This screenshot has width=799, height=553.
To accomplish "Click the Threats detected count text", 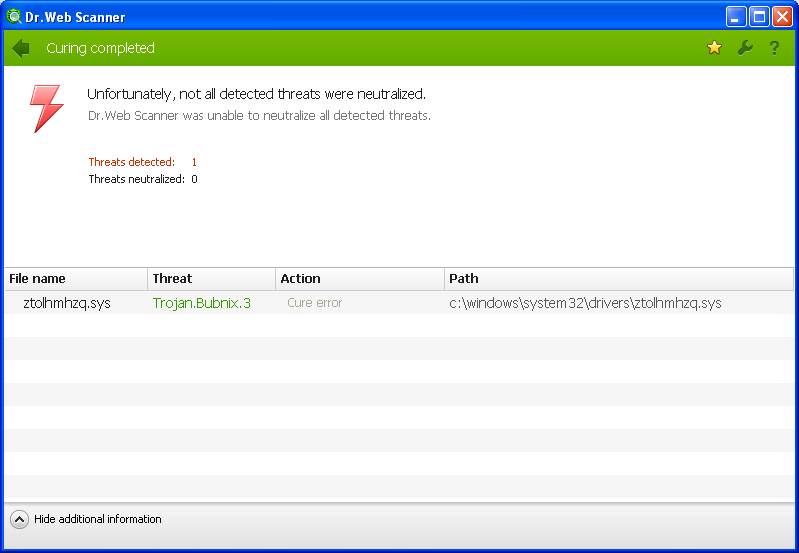I will click(143, 162).
